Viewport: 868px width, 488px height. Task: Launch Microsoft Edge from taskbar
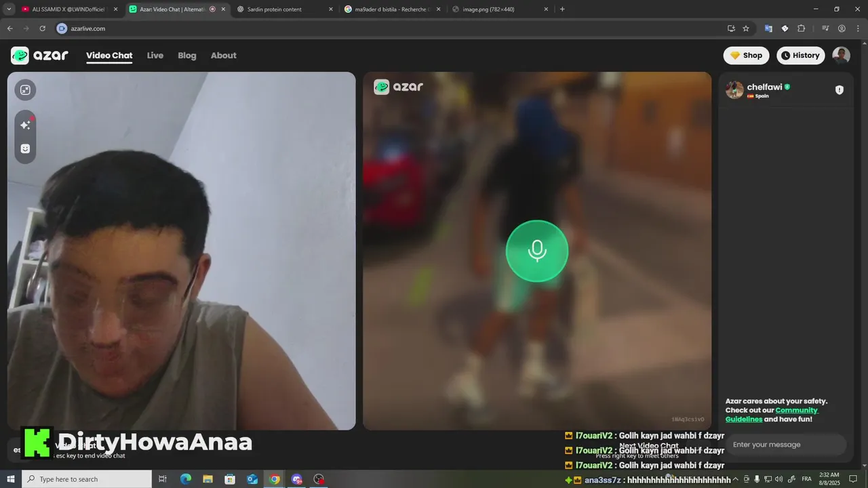tap(185, 479)
